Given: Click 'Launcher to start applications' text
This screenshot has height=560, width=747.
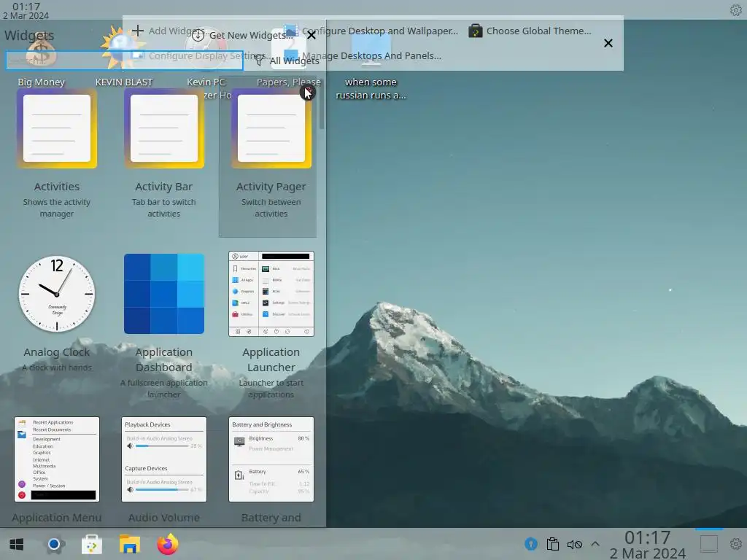Looking at the screenshot, I should coord(271,389).
